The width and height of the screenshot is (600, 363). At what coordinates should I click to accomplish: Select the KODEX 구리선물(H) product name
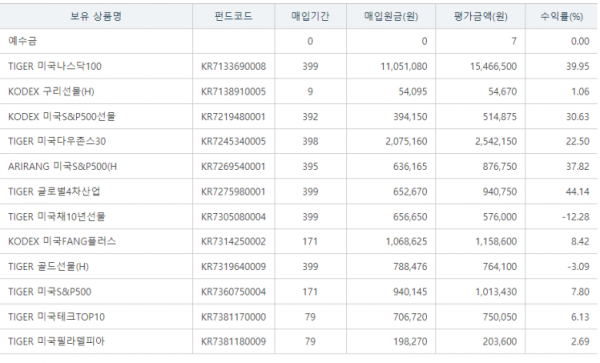51,91
